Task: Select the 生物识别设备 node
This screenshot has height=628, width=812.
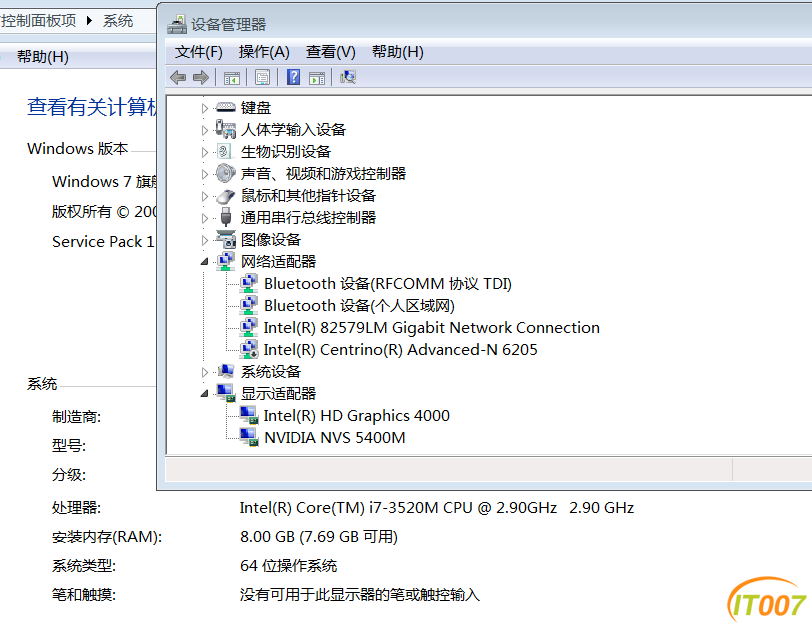Action: pos(285,152)
